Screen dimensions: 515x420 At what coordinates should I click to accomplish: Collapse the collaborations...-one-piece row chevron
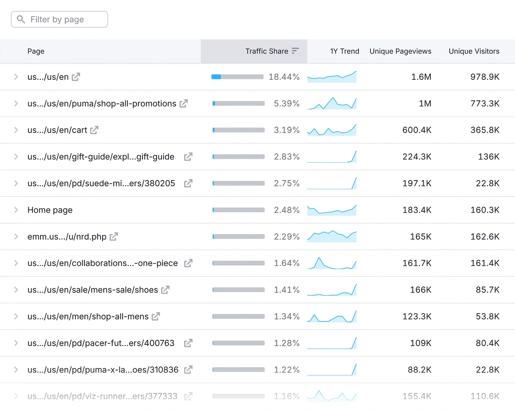(x=16, y=263)
